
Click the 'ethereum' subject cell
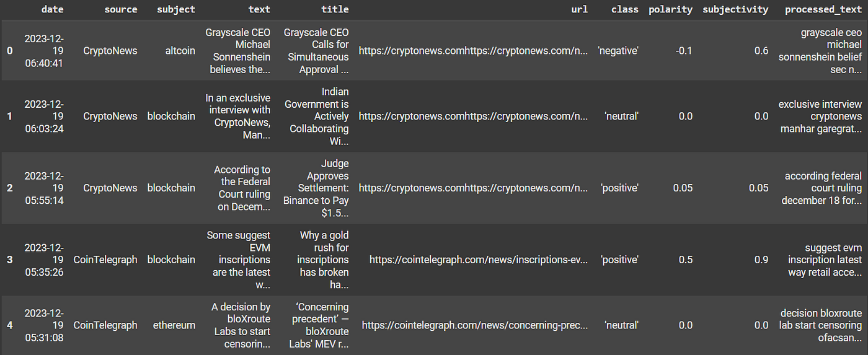174,325
